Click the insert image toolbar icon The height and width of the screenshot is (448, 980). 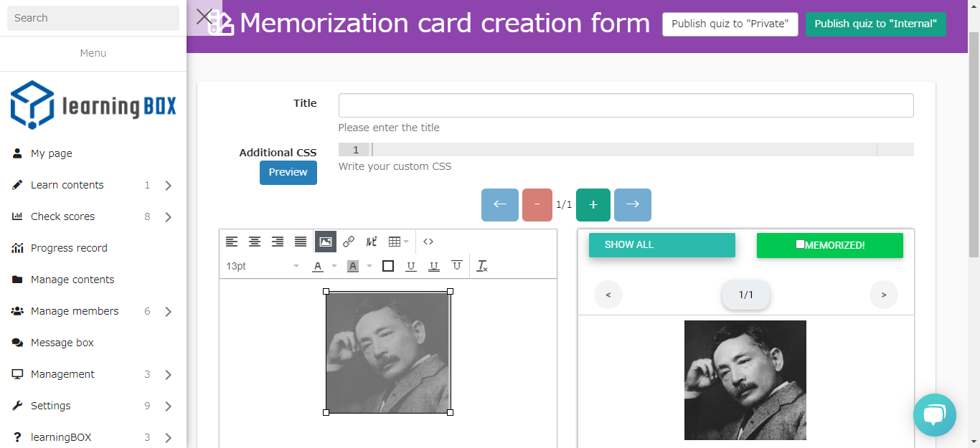point(325,242)
